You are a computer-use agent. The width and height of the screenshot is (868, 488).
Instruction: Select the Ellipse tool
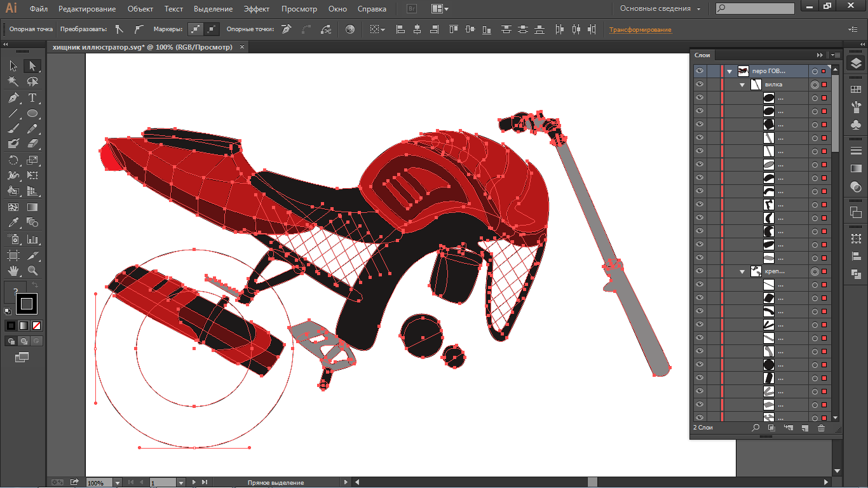pos(32,114)
